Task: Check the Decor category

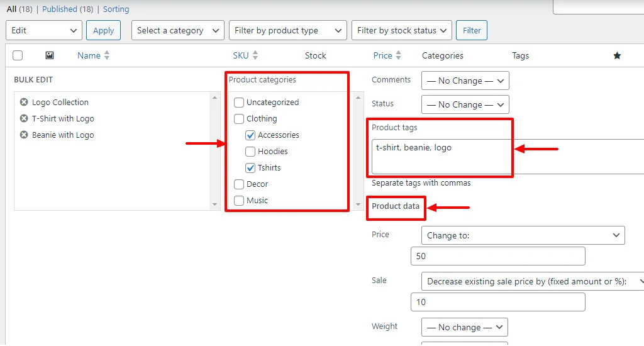Action: click(238, 184)
